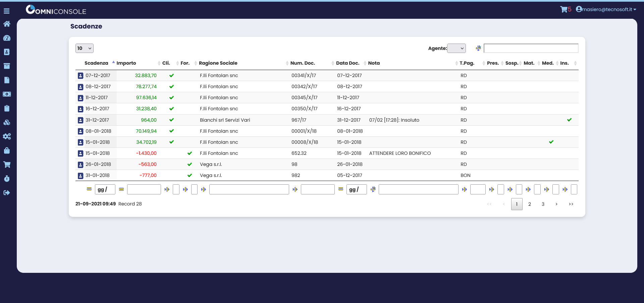
Task: Open the address book sidebar icon
Action: [x=7, y=52]
